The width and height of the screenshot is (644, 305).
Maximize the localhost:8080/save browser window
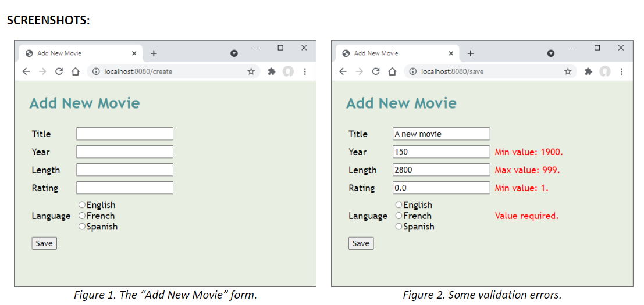coord(597,48)
